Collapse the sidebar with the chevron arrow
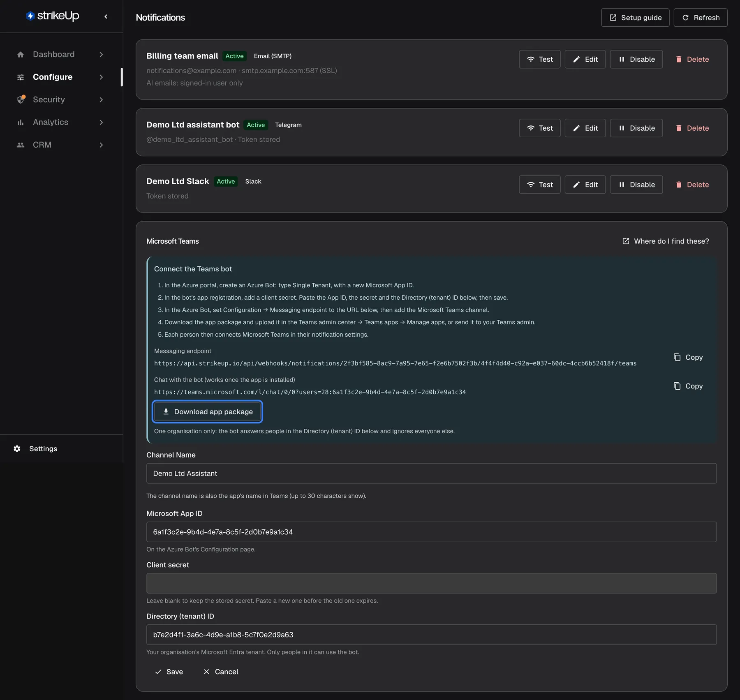 pyautogui.click(x=106, y=16)
